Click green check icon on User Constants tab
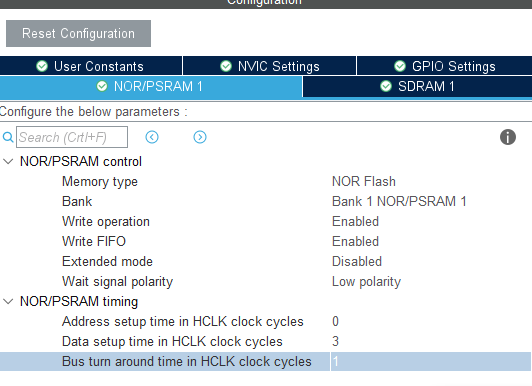 (42, 66)
